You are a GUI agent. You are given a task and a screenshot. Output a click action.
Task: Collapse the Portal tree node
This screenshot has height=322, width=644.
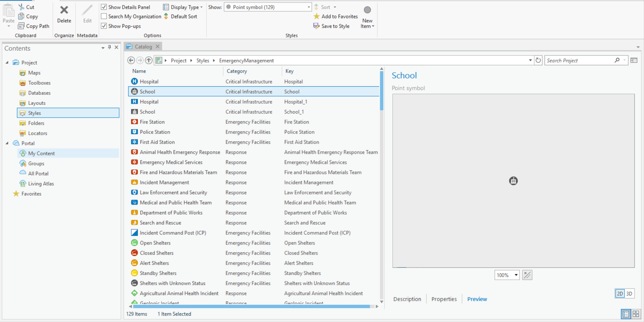tap(7, 143)
